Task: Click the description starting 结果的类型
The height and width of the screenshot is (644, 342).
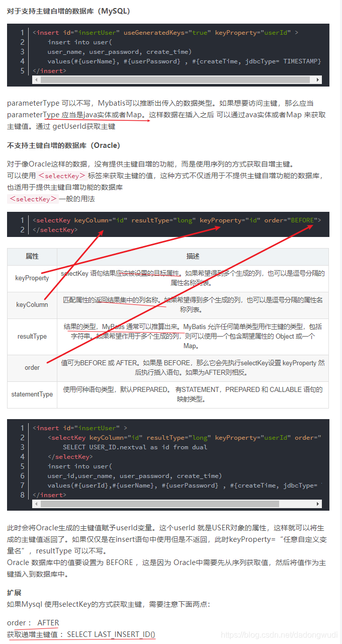Action: (193, 337)
